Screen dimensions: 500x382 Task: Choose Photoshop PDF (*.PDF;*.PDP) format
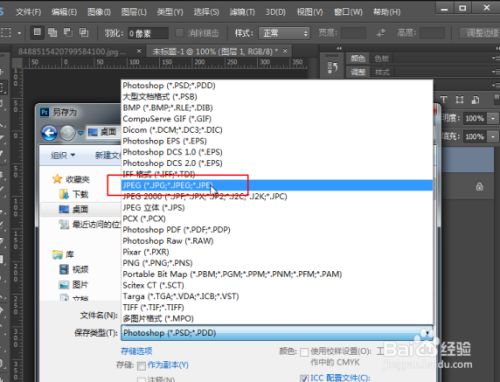point(277,230)
